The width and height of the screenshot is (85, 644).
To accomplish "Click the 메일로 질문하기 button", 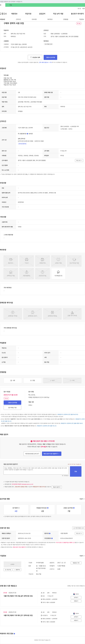I will 57,487.
